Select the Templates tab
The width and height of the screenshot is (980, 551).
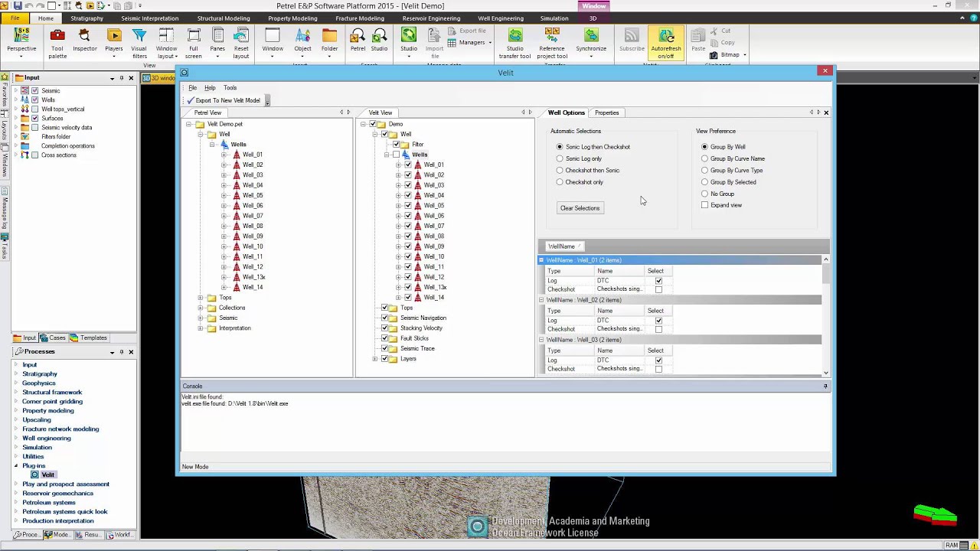[x=89, y=337]
